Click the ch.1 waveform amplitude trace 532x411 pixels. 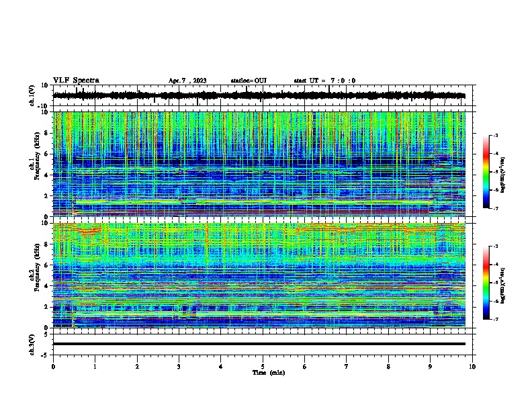coord(259,95)
